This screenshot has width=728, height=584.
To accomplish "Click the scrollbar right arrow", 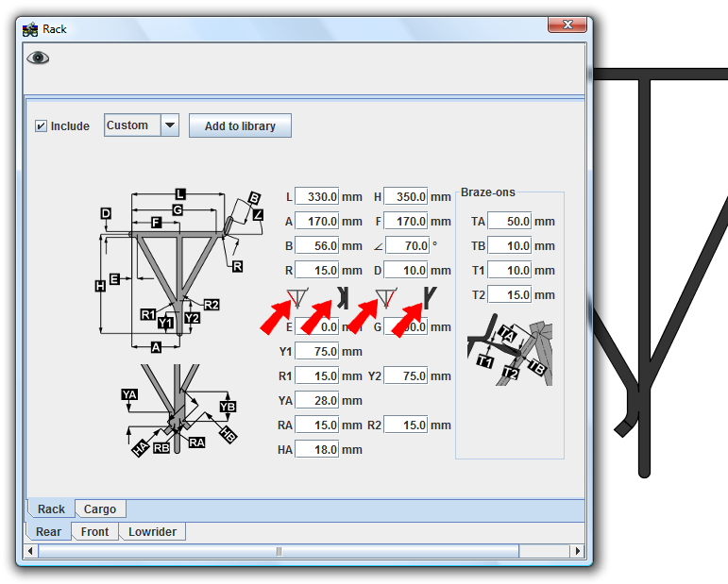I will (577, 551).
